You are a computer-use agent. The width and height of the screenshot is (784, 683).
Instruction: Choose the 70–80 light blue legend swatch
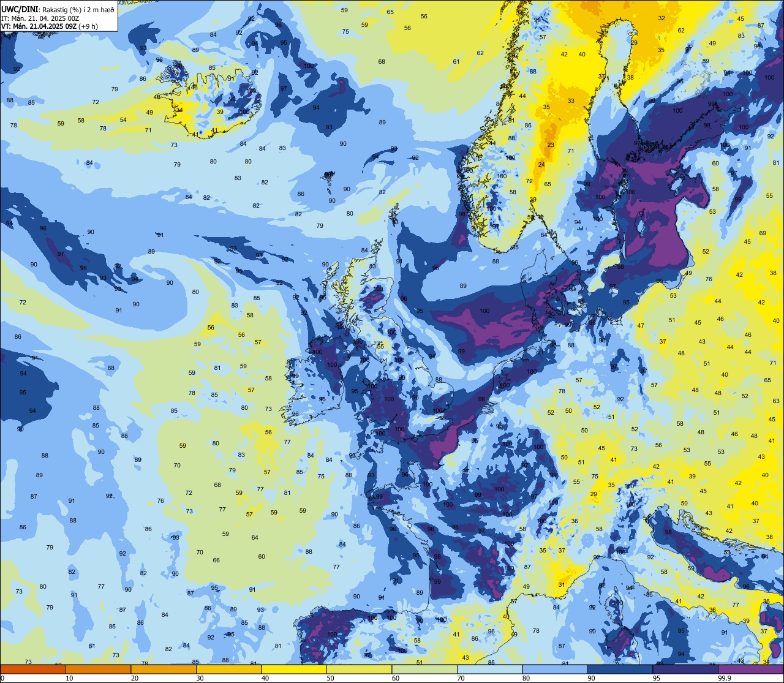tap(489, 669)
